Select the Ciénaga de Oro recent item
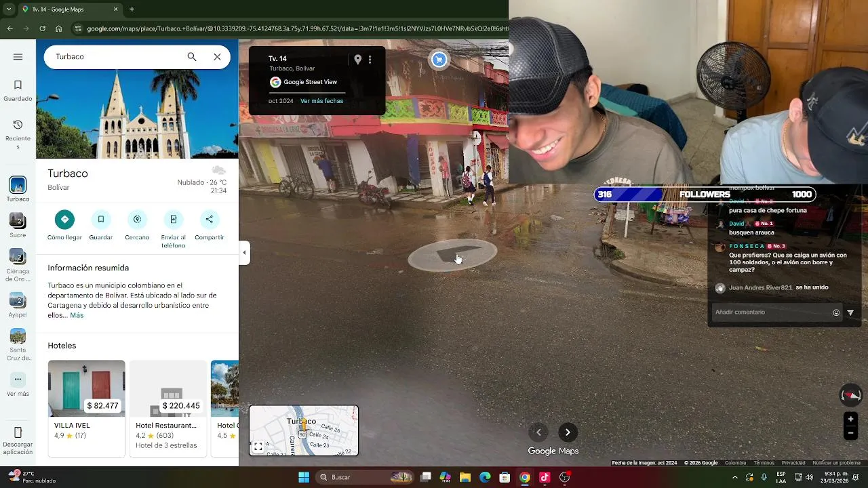This screenshot has width=868, height=488. tap(18, 264)
